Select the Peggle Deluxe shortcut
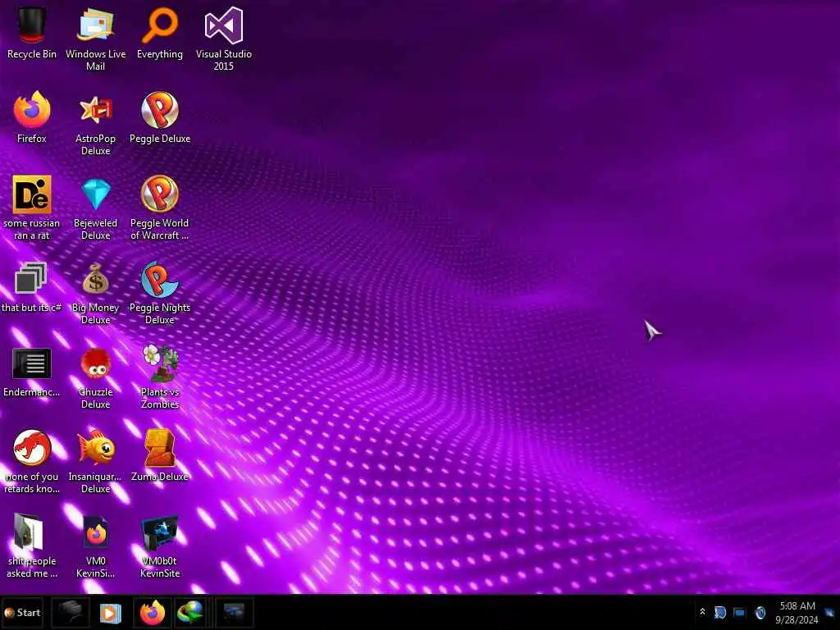The height and width of the screenshot is (630, 840). click(160, 117)
